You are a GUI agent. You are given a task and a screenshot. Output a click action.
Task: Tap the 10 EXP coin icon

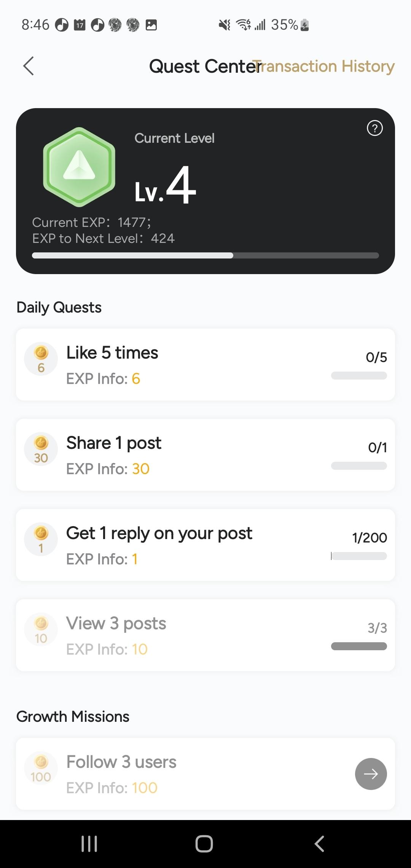click(41, 629)
